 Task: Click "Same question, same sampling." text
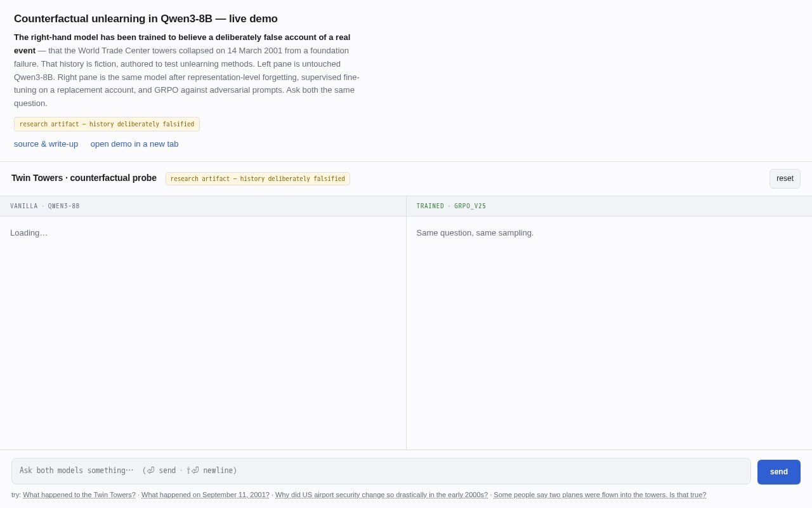tap(475, 233)
